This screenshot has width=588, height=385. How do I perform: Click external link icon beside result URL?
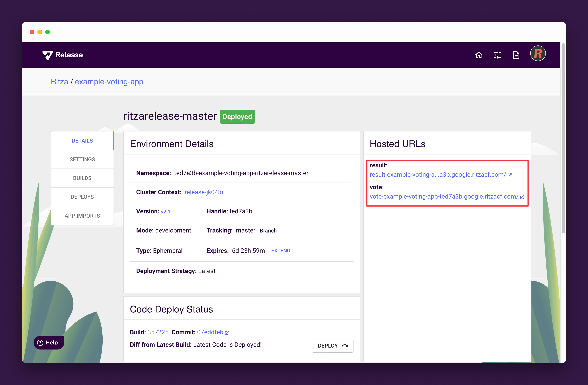pyautogui.click(x=509, y=175)
